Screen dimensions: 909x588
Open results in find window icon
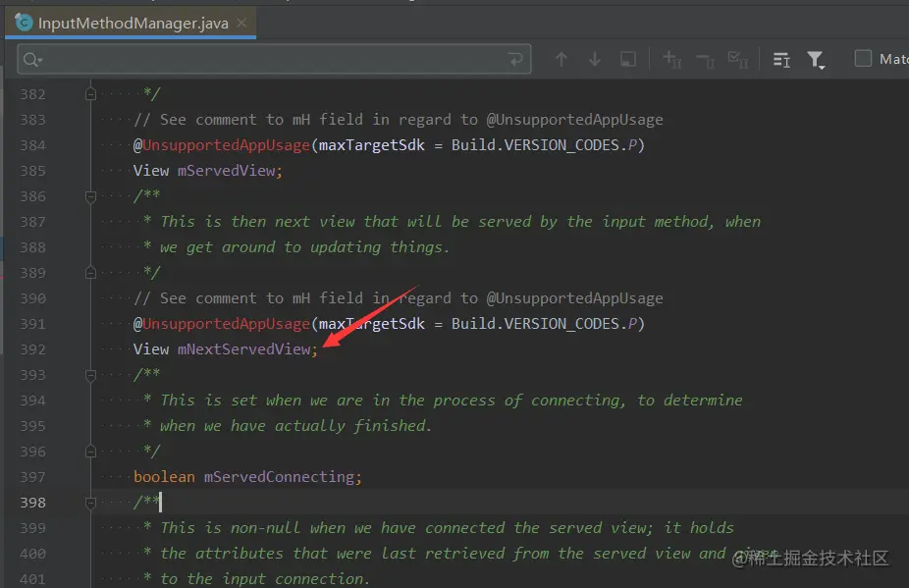coord(781,59)
